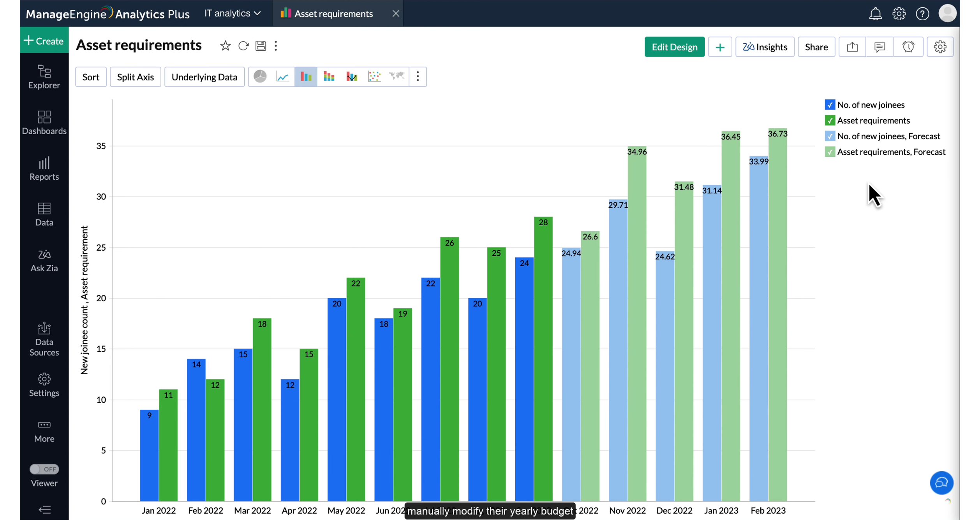Mark report as favorite with star
Viewport: 980px width, 520px height.
pyautogui.click(x=225, y=46)
